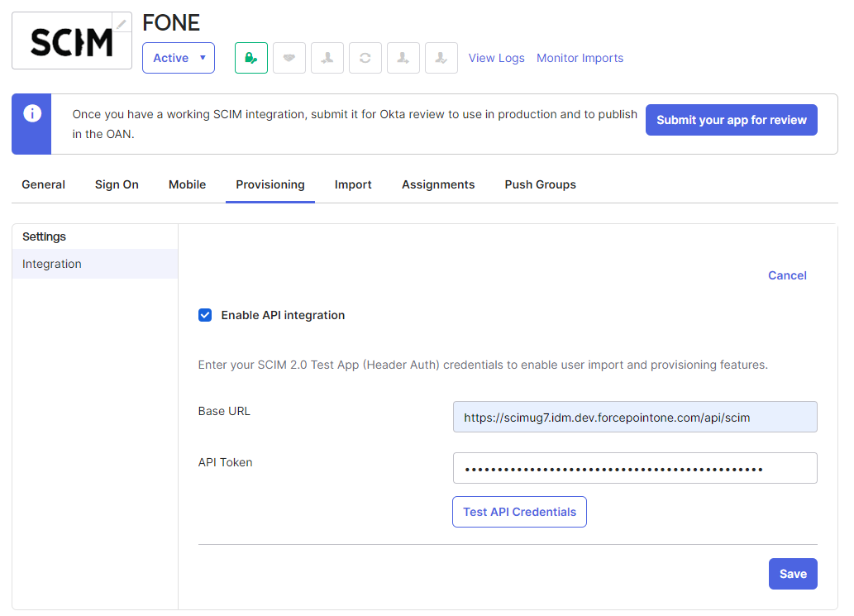This screenshot has height=616, width=854.
Task: Click the pencil edit icon on the SCIM logo
Action: (x=122, y=23)
